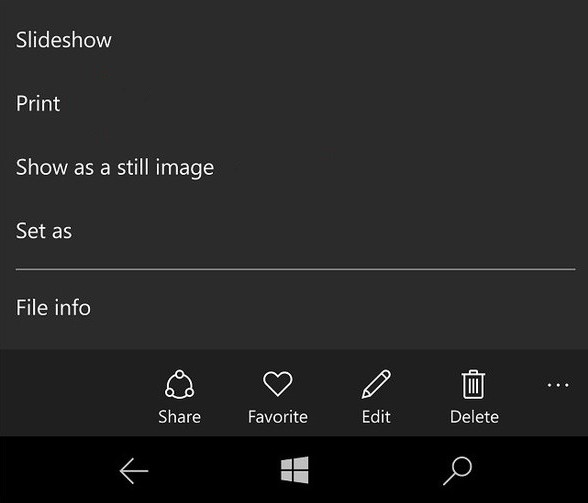Screen dimensions: 588x503
Task: Delete the photo using trash can icon
Action: click(473, 384)
